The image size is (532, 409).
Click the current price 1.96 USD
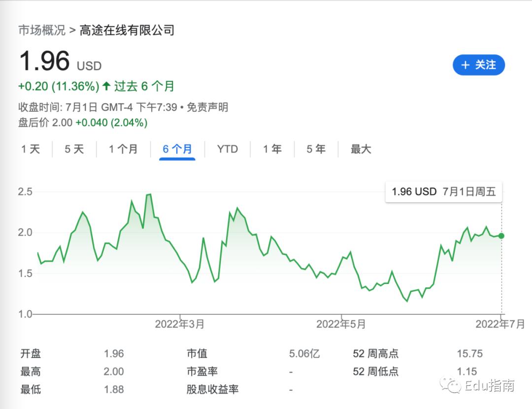(61, 62)
